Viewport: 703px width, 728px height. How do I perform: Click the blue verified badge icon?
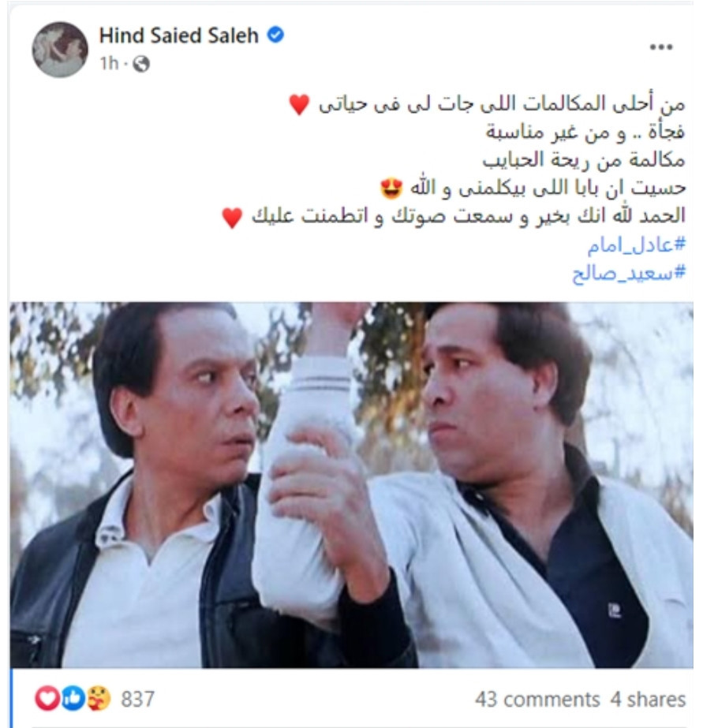click(276, 35)
